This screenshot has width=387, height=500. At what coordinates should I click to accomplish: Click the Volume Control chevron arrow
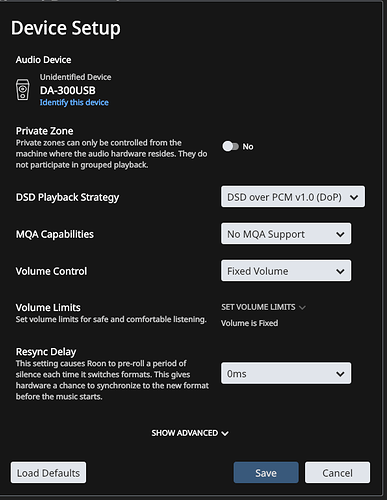tap(340, 271)
